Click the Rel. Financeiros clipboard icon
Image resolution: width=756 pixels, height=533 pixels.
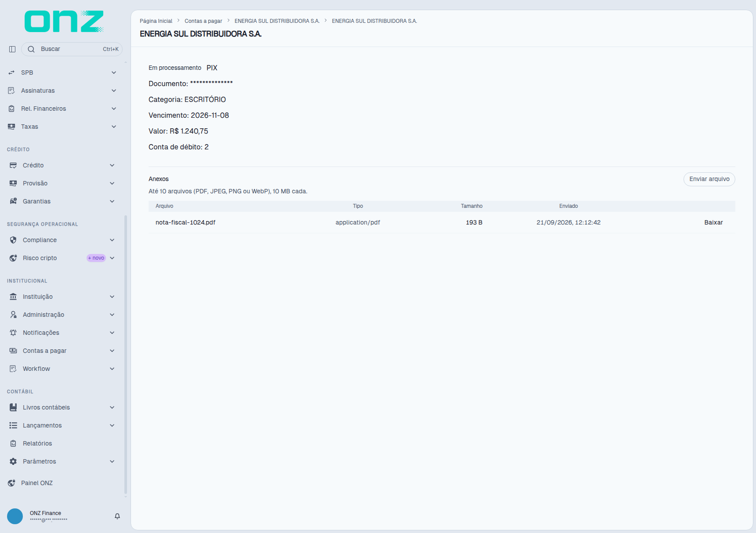(x=11, y=109)
